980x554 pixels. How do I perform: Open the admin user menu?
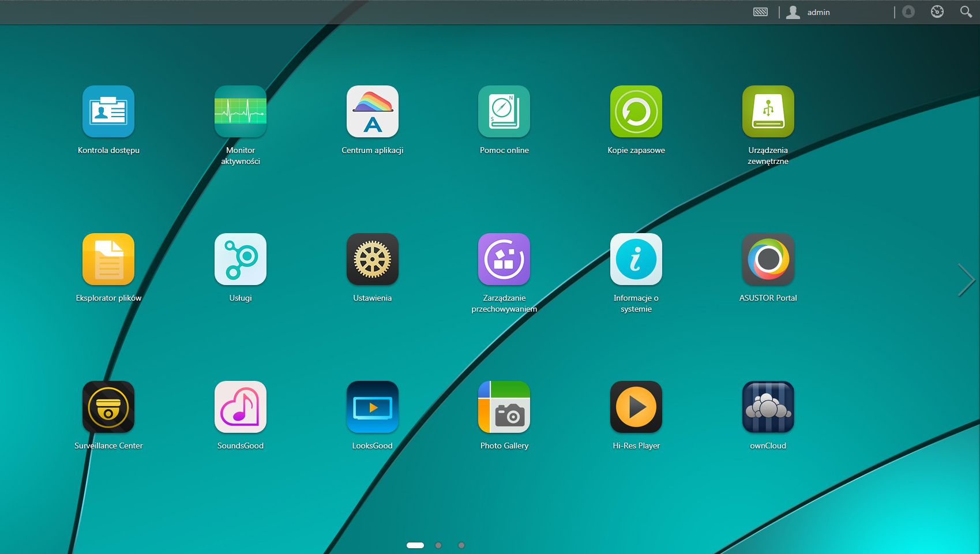pos(809,12)
